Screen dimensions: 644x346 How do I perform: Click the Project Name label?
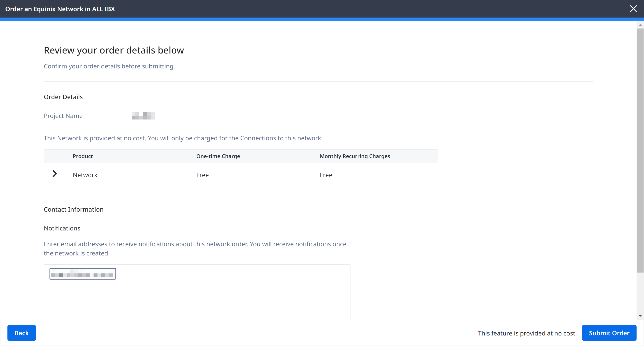(x=63, y=116)
